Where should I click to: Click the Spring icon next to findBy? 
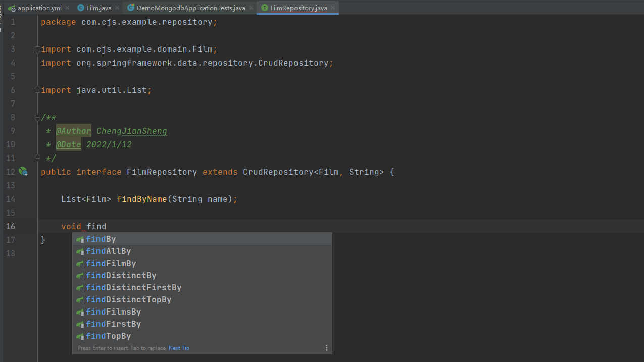click(80, 239)
